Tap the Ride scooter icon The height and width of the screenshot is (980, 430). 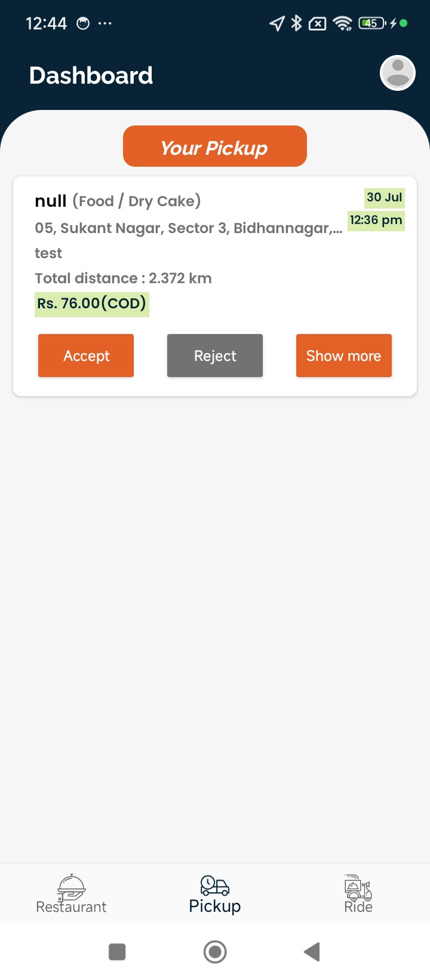358,887
